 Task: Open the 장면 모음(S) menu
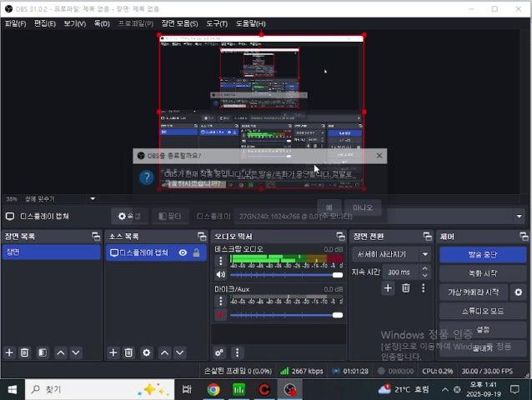pyautogui.click(x=179, y=23)
